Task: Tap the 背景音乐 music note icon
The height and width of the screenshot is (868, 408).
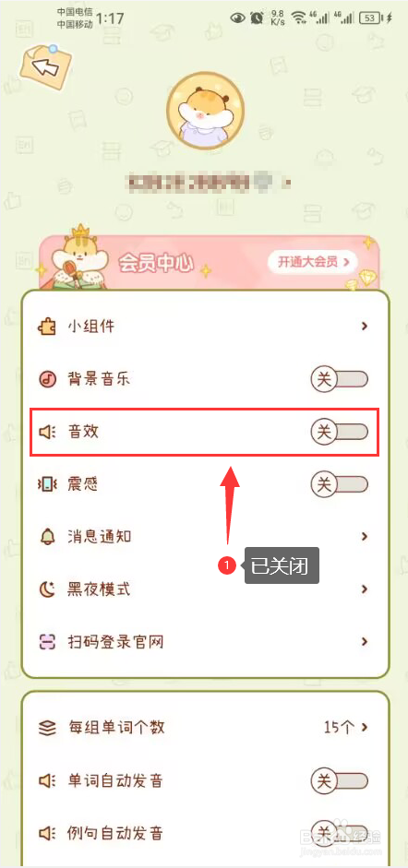Action: pyautogui.click(x=47, y=379)
